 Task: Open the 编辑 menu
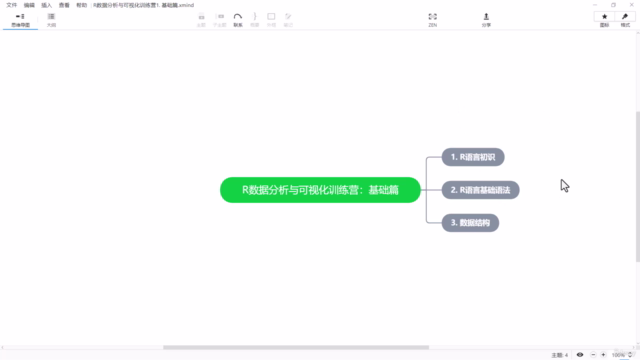[29, 5]
